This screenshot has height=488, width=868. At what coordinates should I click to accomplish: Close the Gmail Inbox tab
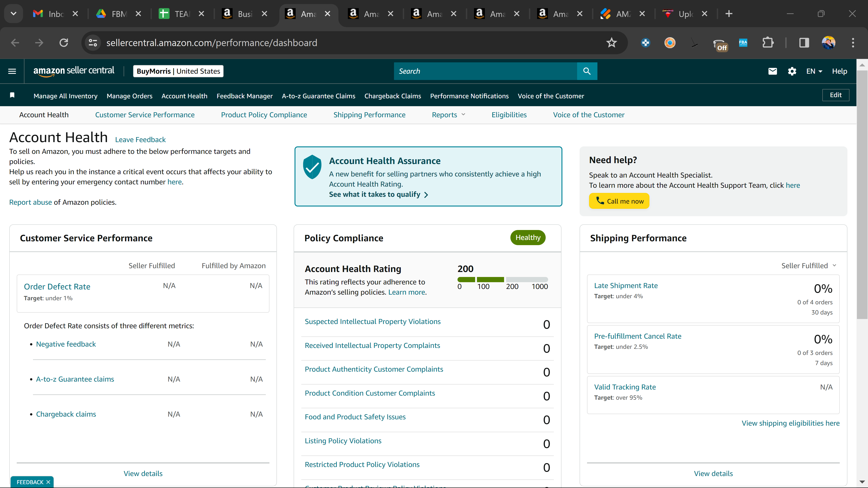coord(75,14)
